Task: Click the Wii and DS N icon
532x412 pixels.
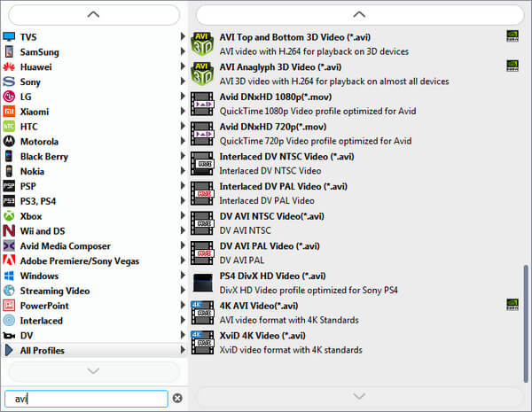Action: coord(9,231)
